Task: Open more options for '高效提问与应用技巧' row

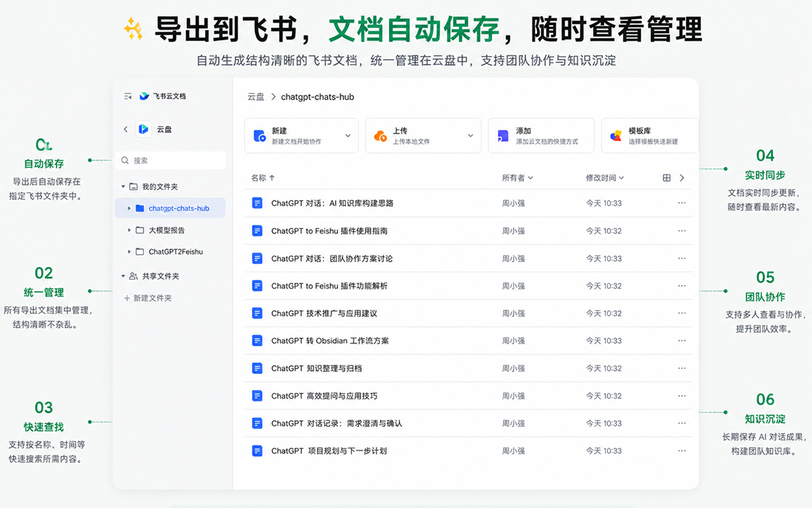Action: [x=682, y=396]
